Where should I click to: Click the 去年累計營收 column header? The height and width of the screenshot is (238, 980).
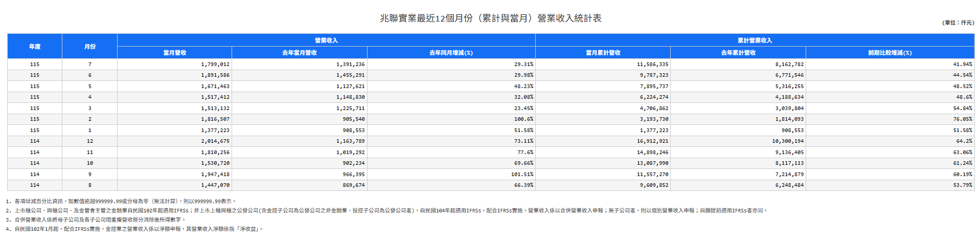tap(738, 52)
